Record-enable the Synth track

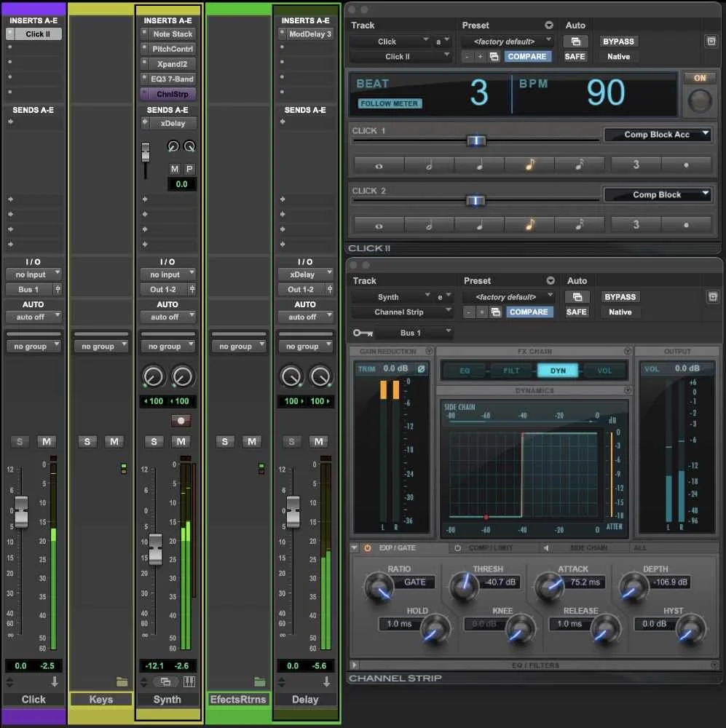point(181,421)
